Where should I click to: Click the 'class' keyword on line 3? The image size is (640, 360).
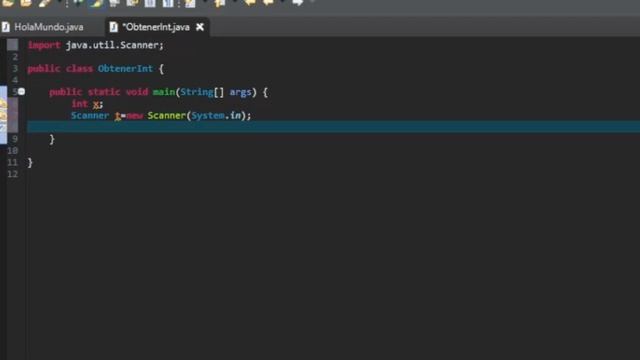click(x=79, y=69)
